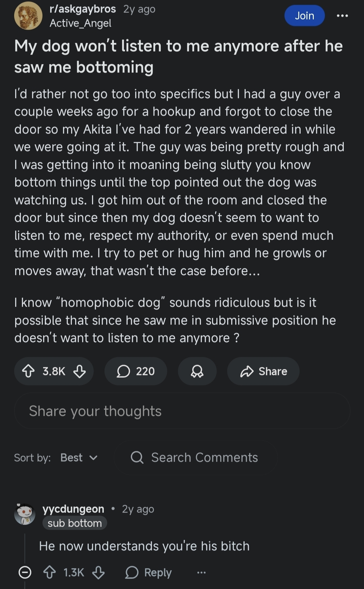Upvote the post
The image size is (364, 589).
coord(28,371)
